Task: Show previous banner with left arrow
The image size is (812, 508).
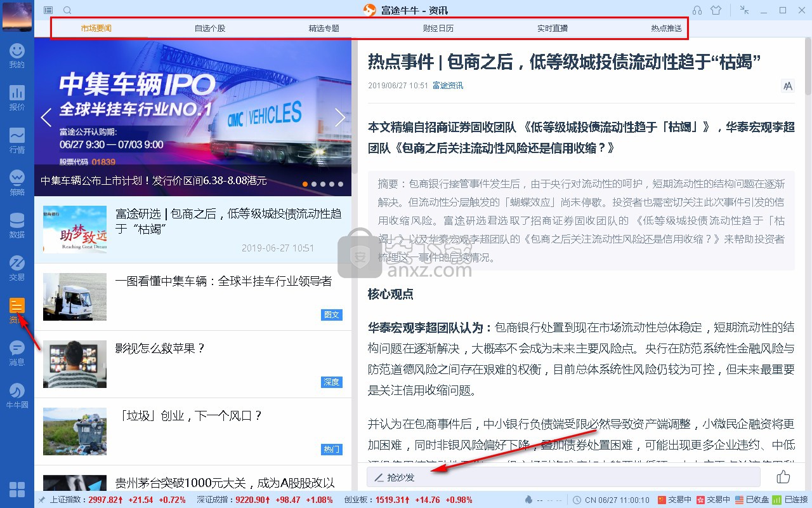Action: point(46,117)
